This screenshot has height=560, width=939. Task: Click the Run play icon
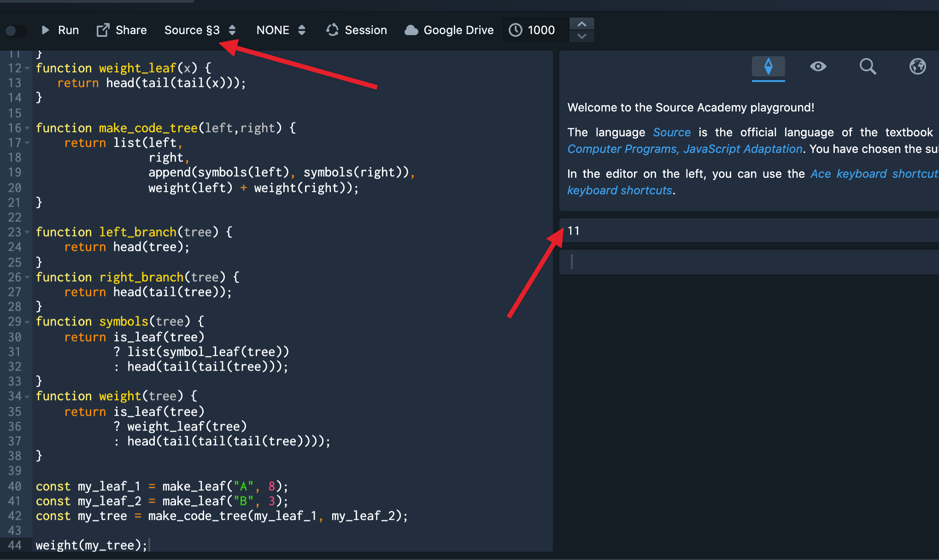[x=45, y=30]
